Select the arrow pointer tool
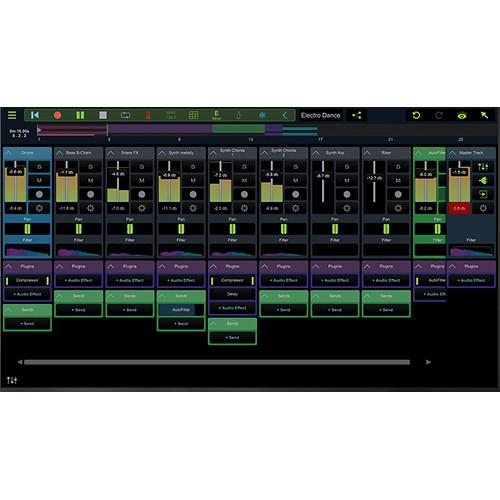 click(x=484, y=115)
